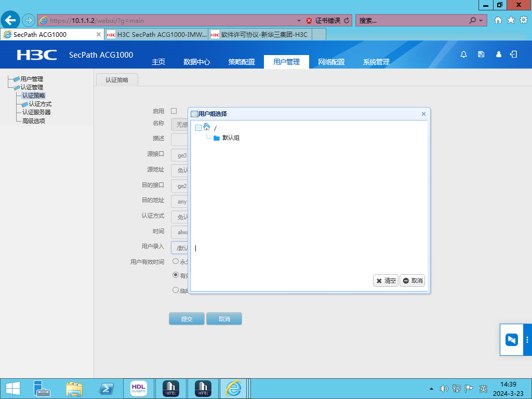Collapse the root node in user group tree

click(x=198, y=128)
